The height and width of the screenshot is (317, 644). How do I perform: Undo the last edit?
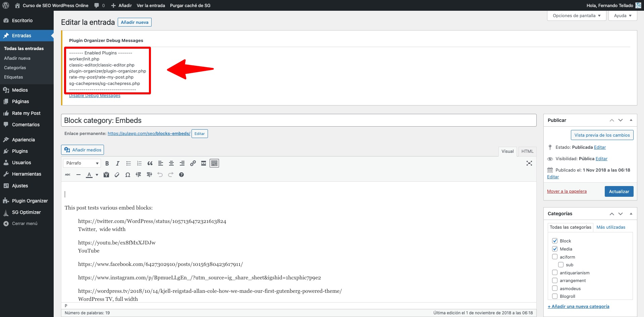pos(160,175)
